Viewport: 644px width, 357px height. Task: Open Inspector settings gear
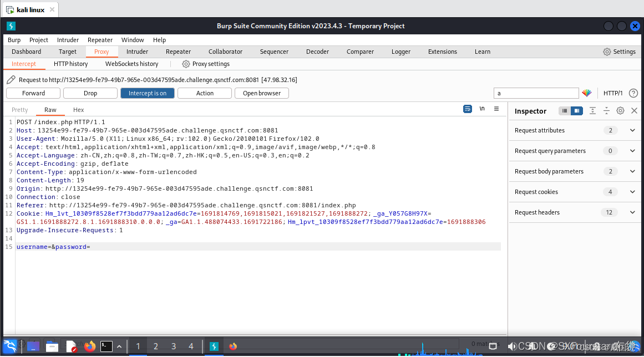[620, 111]
